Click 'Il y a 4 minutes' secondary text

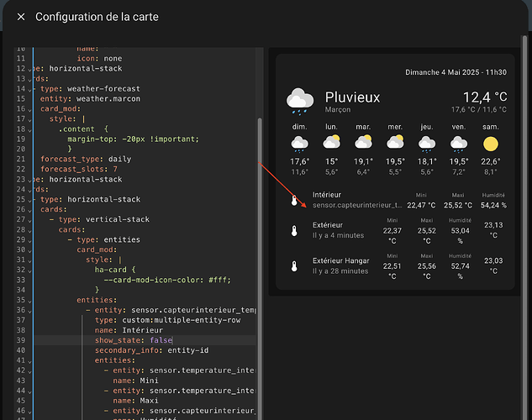(338, 235)
